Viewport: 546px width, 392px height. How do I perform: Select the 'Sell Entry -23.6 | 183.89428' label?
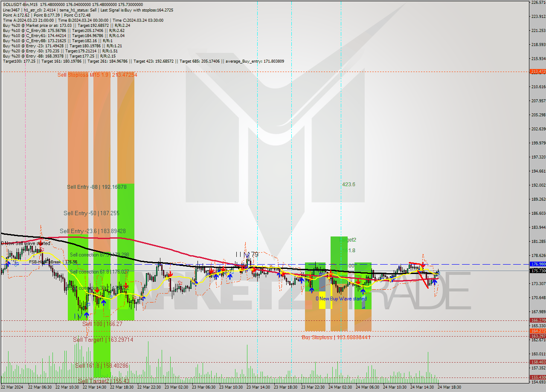(x=93, y=231)
